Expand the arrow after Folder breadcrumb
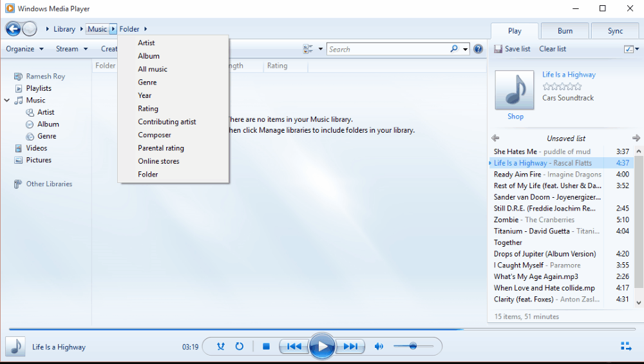The width and height of the screenshot is (644, 364). (x=146, y=29)
